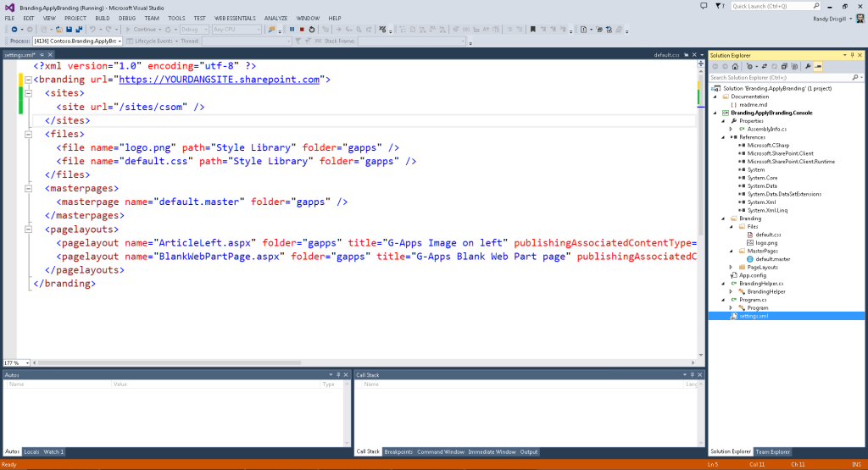The width and height of the screenshot is (868, 470).
Task: Click the Navigate Backward arrow icon
Action: 14,30
